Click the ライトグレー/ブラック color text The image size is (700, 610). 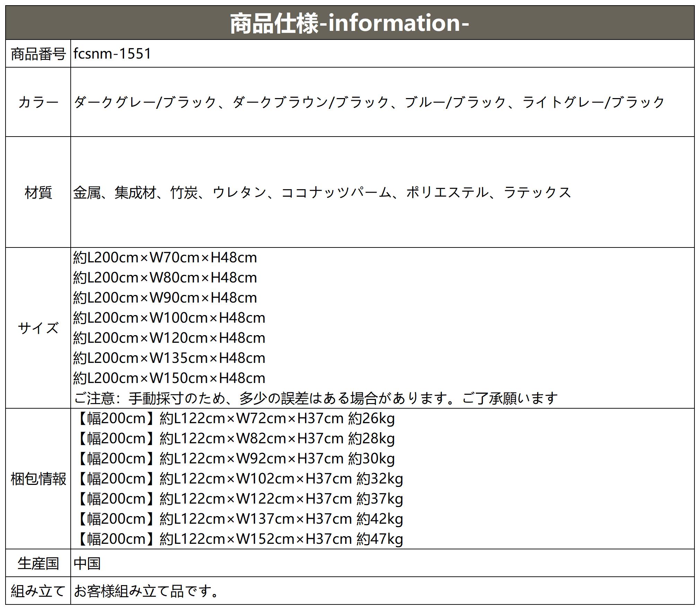point(593,102)
